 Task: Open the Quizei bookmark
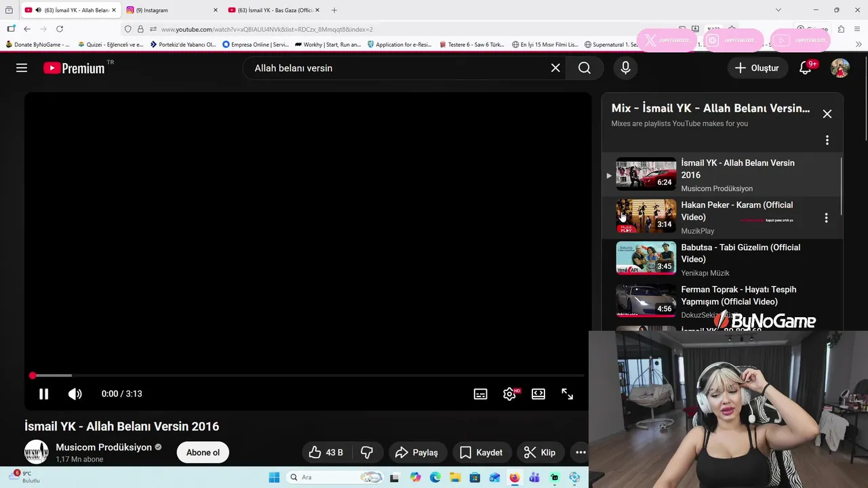[x=111, y=45]
